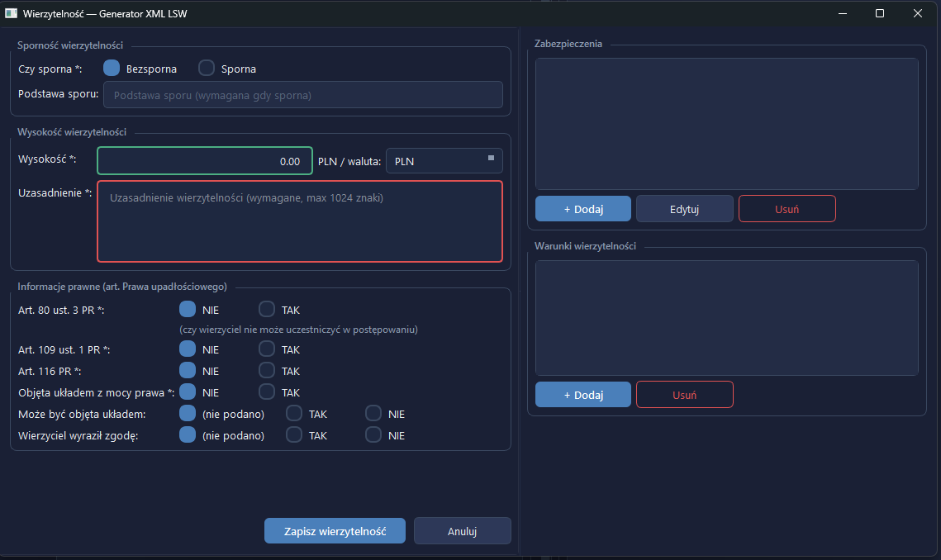Select NIE for Art. 116 PR
This screenshot has height=560, width=941.
pyautogui.click(x=188, y=371)
